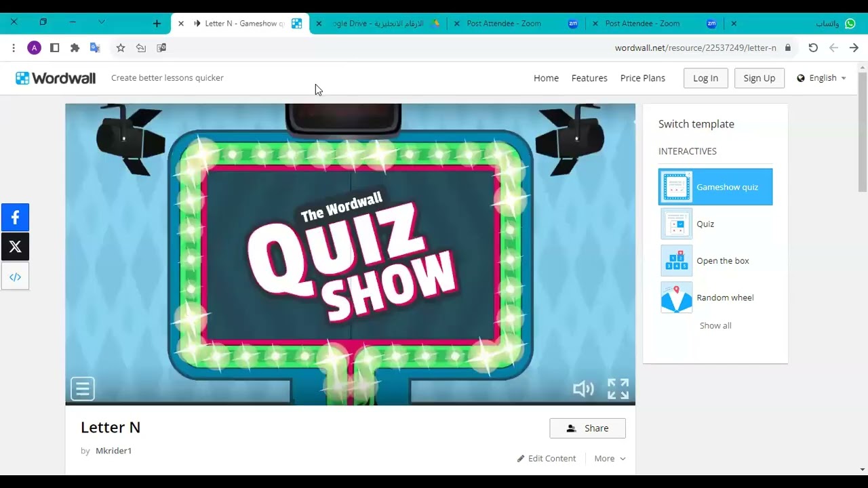Mute the game sound speaker icon
This screenshot has height=488, width=868.
coord(583,388)
